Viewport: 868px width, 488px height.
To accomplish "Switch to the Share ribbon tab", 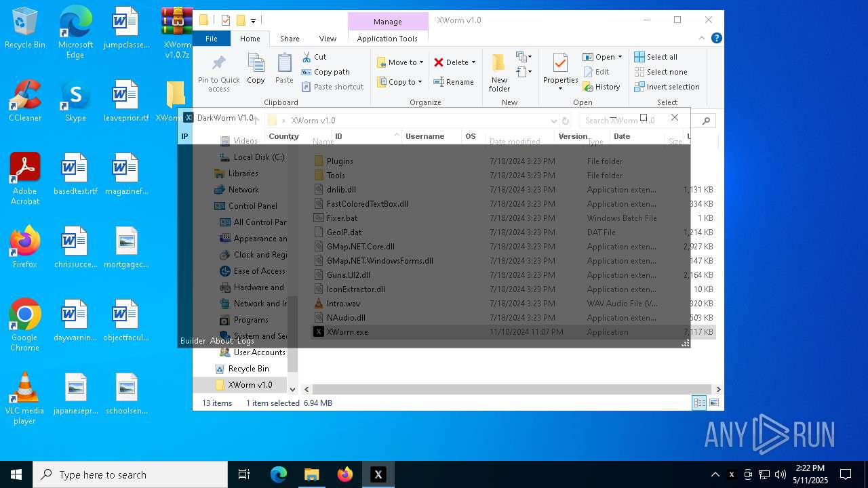I will pyautogui.click(x=290, y=39).
